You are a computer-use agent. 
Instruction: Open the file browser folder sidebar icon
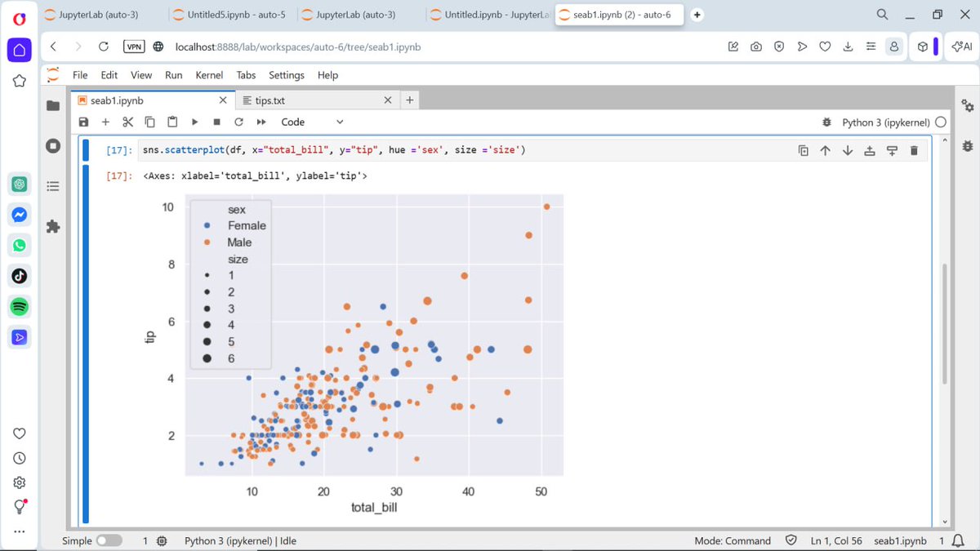(53, 105)
